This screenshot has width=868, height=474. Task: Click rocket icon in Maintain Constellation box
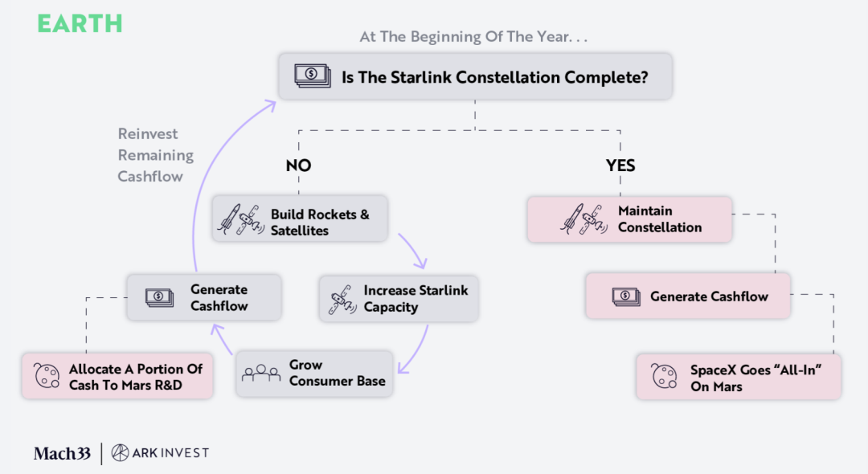click(x=583, y=219)
